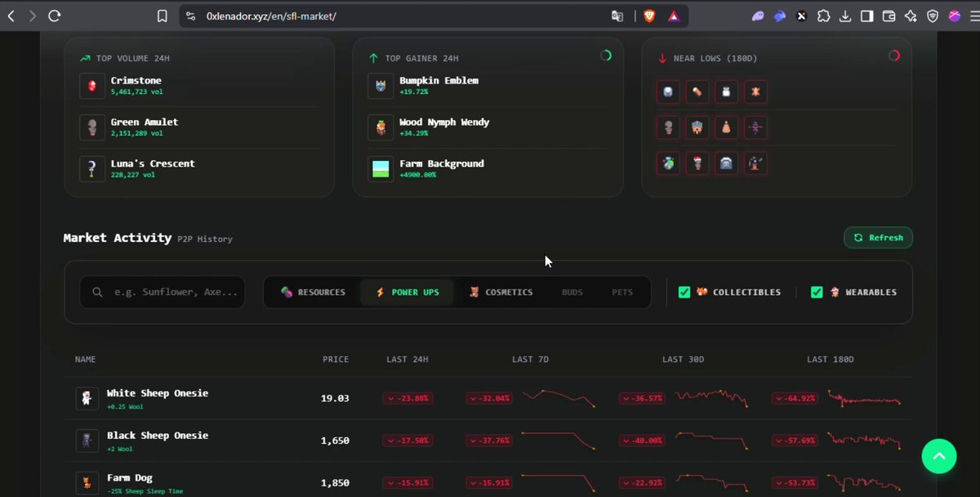Click the Farm Background thumbnail icon

click(381, 169)
